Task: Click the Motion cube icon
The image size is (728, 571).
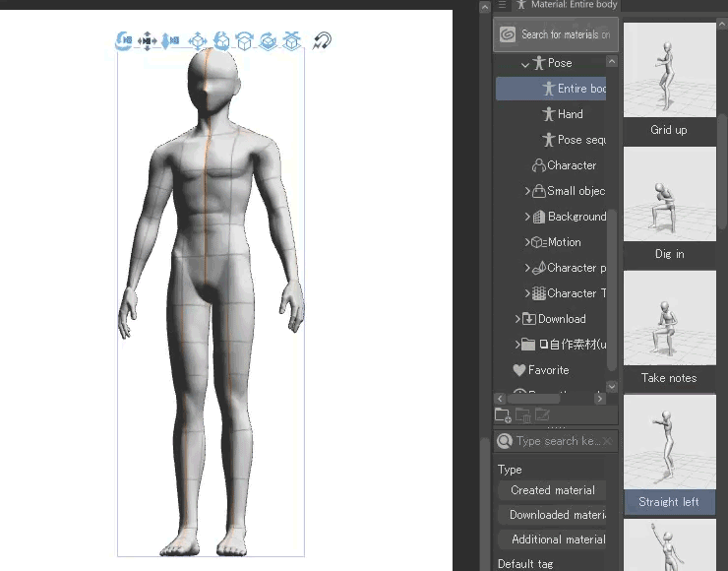Action: pyautogui.click(x=538, y=242)
